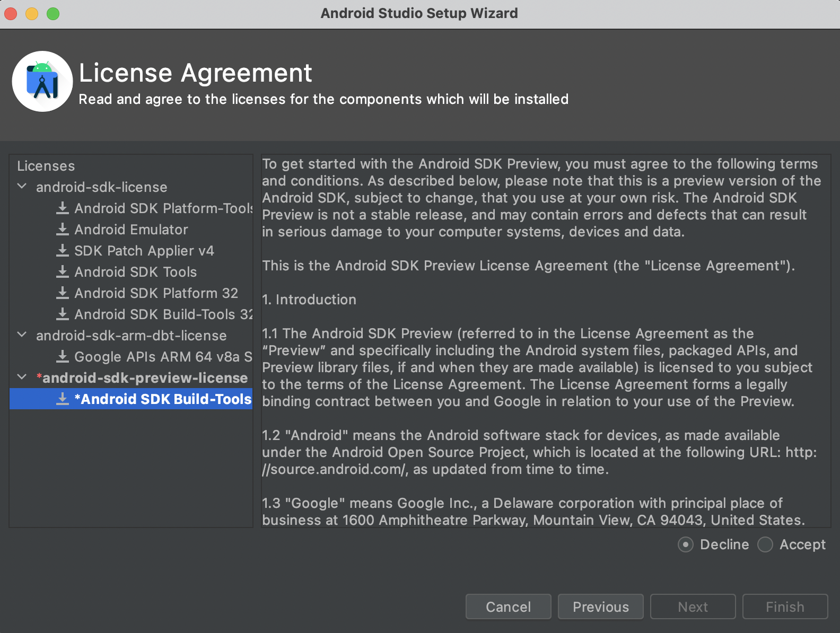Select SDK Patch Applier v4 item
Image resolution: width=840 pixels, height=633 pixels.
(x=144, y=251)
